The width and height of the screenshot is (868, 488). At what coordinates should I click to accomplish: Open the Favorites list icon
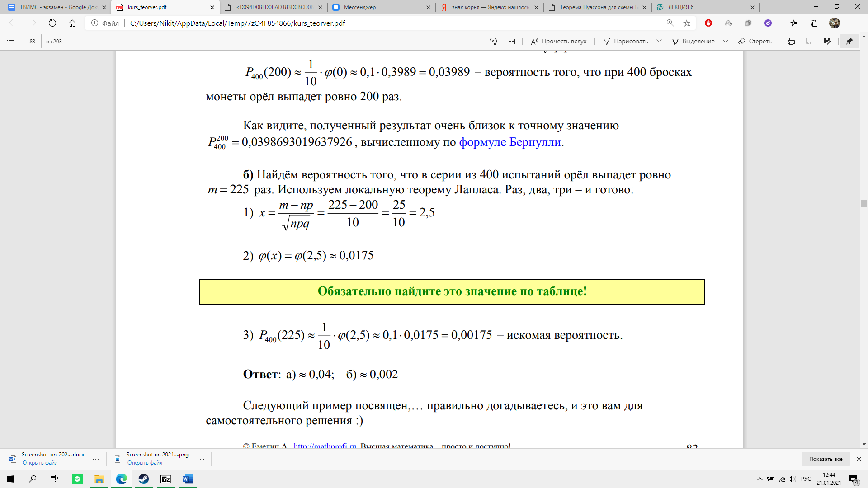coord(794,23)
